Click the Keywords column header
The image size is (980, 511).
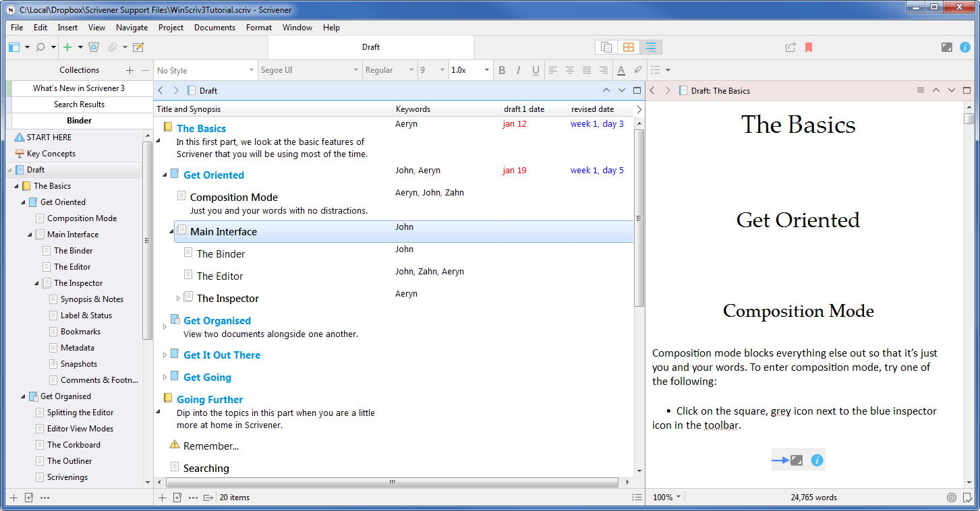446,109
